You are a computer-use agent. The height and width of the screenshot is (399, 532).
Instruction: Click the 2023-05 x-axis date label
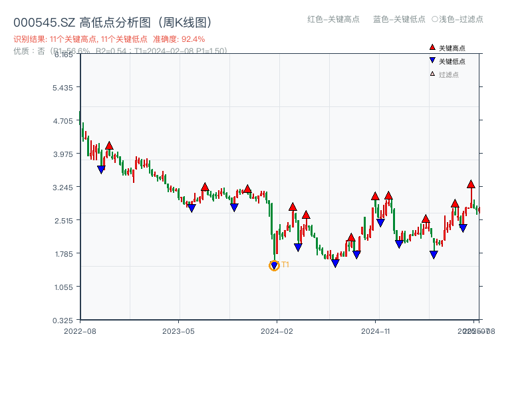tap(178, 331)
